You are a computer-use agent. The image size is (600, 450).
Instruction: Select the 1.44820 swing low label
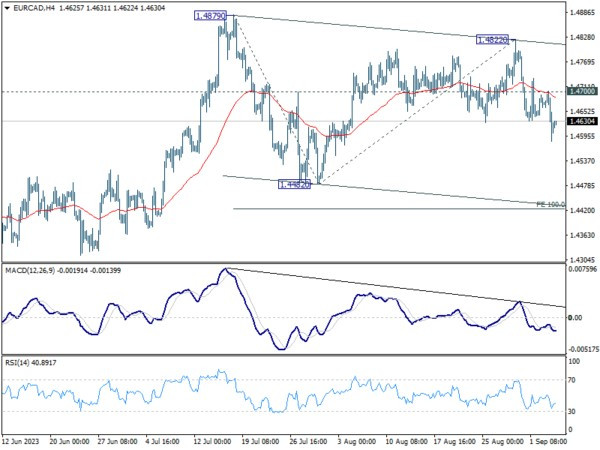(x=294, y=185)
